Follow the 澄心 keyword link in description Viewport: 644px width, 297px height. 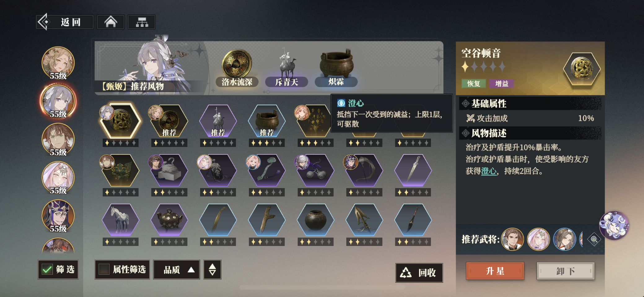pyautogui.click(x=488, y=171)
